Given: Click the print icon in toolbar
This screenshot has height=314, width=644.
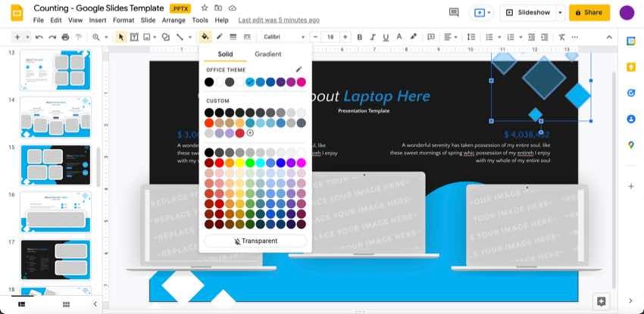Looking at the screenshot, I should click(65, 36).
